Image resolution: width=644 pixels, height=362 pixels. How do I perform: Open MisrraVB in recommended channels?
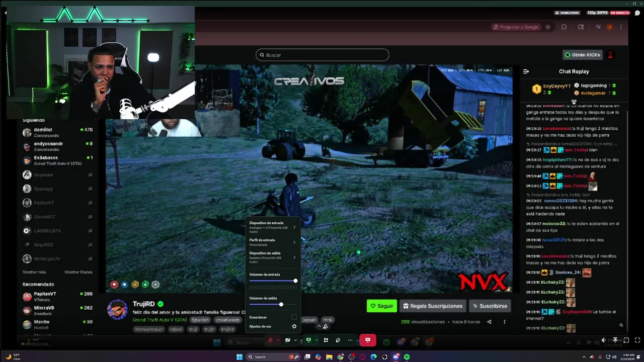pos(58,311)
